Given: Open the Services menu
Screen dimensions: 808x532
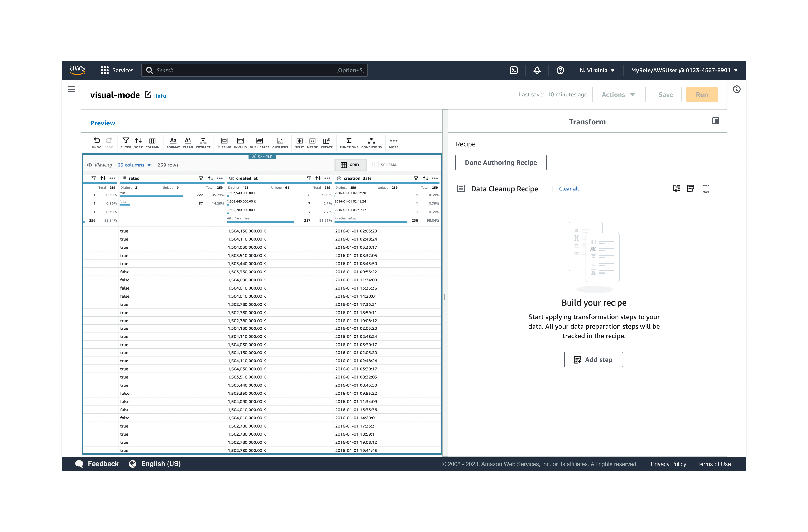Looking at the screenshot, I should tap(117, 70).
